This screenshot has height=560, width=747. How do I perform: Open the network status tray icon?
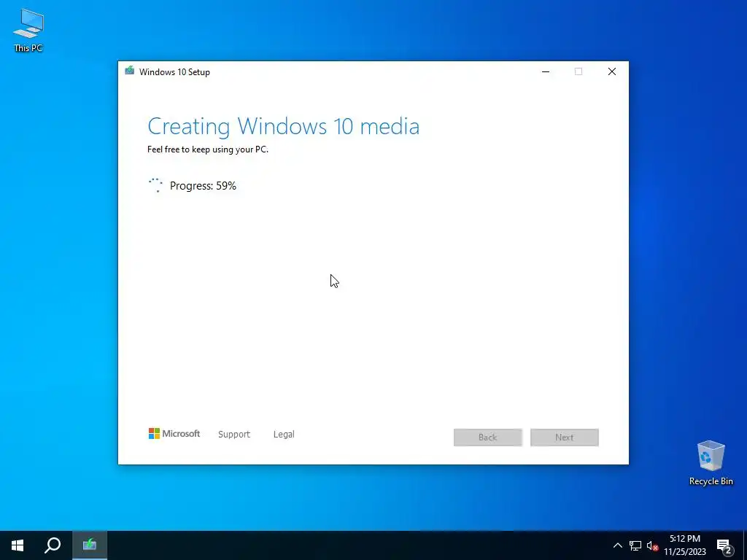(x=635, y=545)
